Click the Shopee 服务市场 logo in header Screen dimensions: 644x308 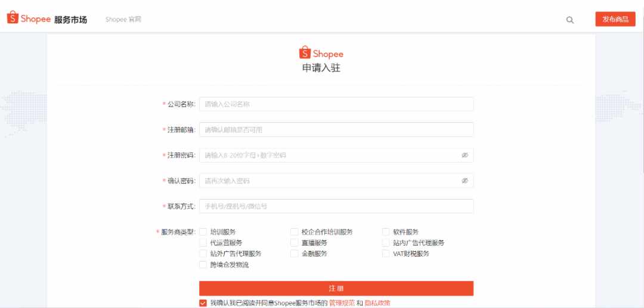(x=47, y=18)
